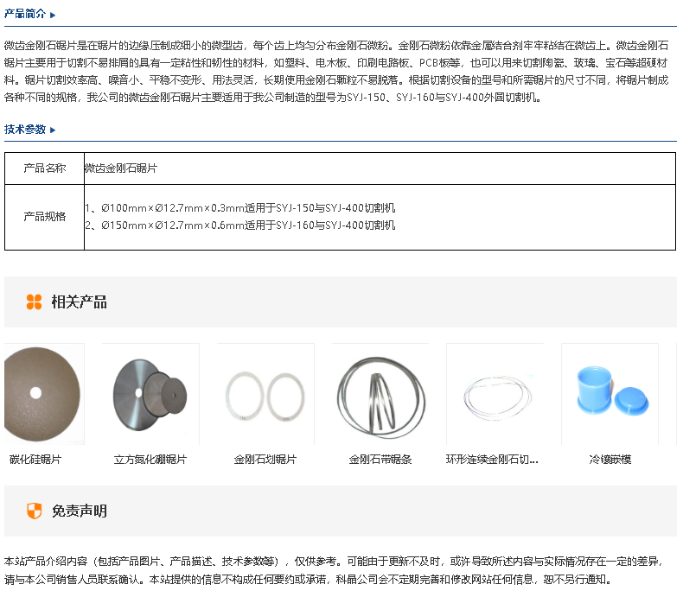Select the 技术参数 section heading
The width and height of the screenshot is (683, 616).
click(x=25, y=130)
